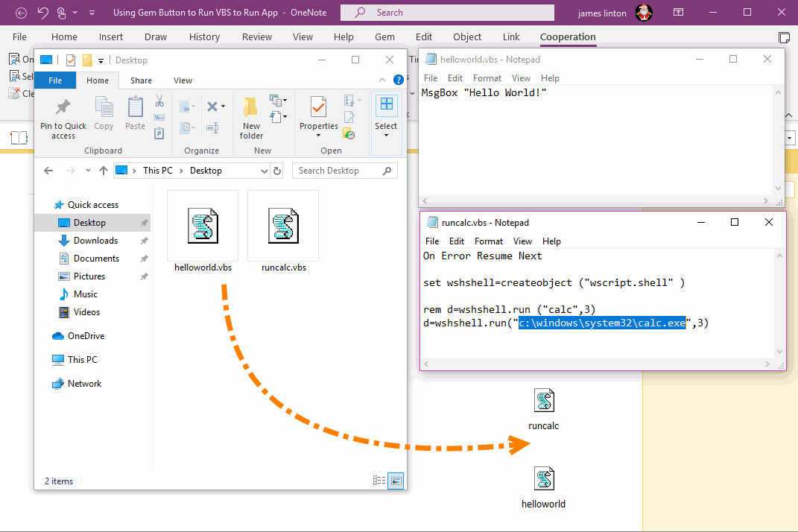Switch Explorer to large icons view
This screenshot has width=798, height=532.
(x=396, y=480)
